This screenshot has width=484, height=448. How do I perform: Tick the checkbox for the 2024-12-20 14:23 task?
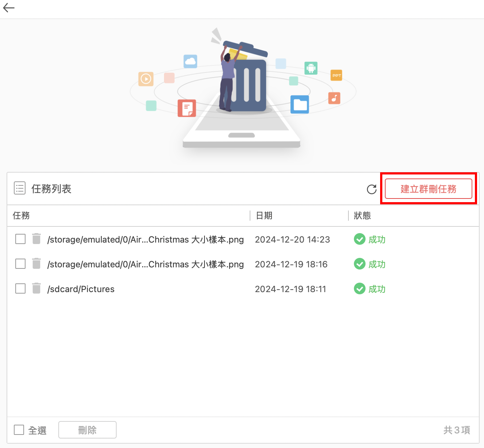20,239
